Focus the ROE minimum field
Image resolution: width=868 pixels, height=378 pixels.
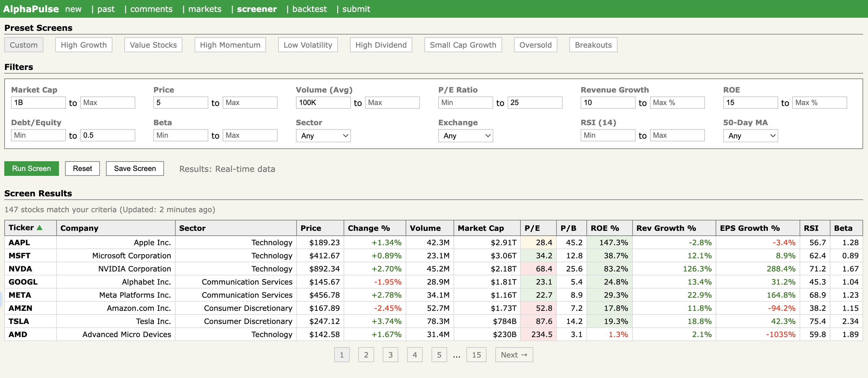pyautogui.click(x=750, y=103)
